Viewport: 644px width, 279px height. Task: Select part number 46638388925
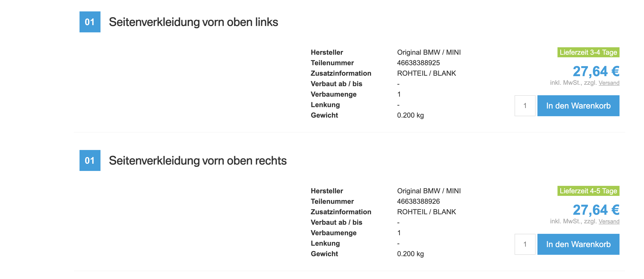(418, 63)
